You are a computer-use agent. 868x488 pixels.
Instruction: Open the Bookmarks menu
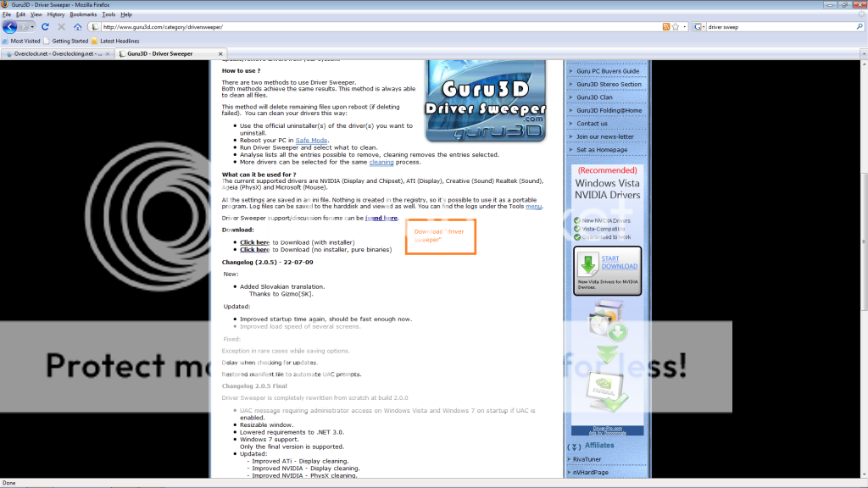pos(82,14)
